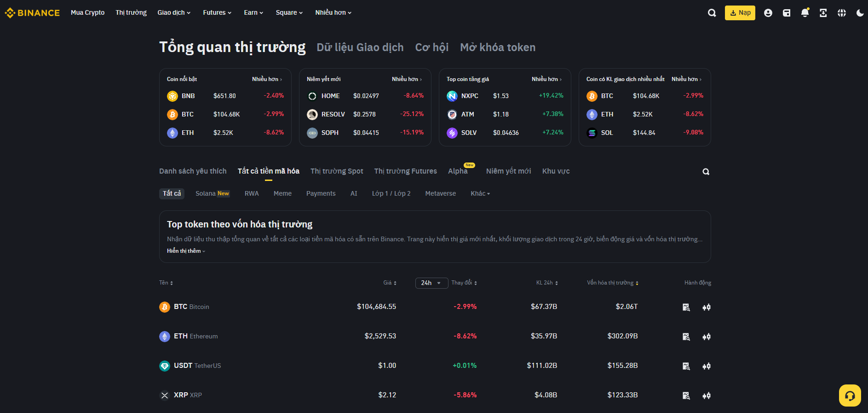Click the search icon beside market tabs

(706, 172)
